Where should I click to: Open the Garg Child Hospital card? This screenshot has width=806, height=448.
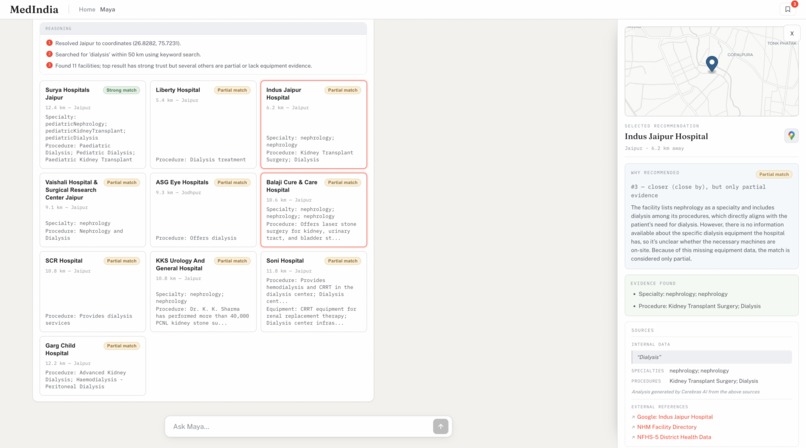(93, 366)
